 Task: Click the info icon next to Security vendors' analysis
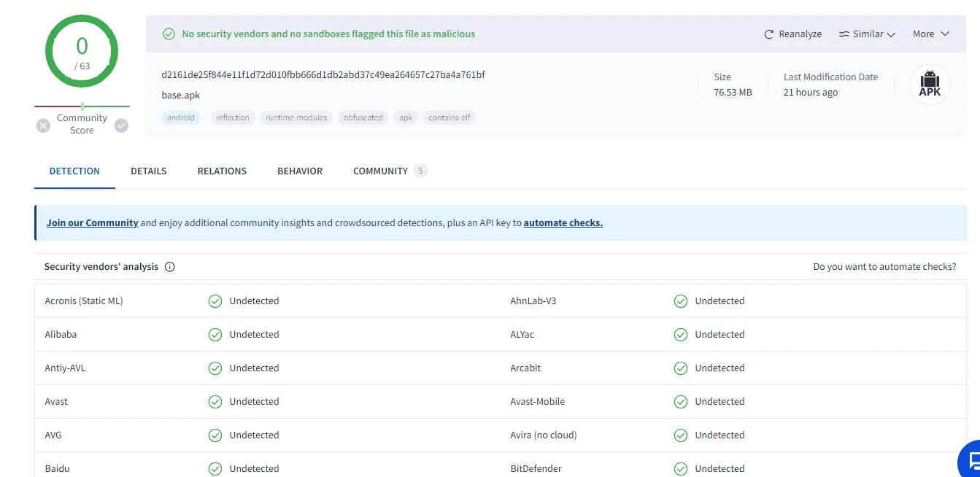(x=170, y=267)
